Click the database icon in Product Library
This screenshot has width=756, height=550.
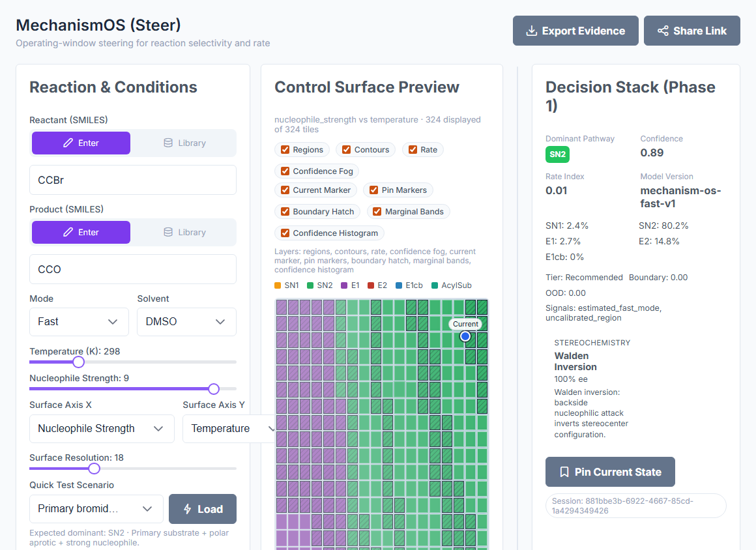coord(167,233)
